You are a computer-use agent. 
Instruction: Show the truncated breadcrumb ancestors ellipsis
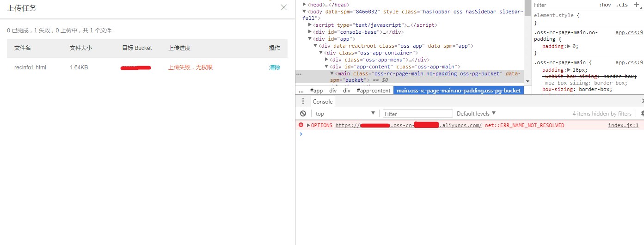[x=301, y=91]
